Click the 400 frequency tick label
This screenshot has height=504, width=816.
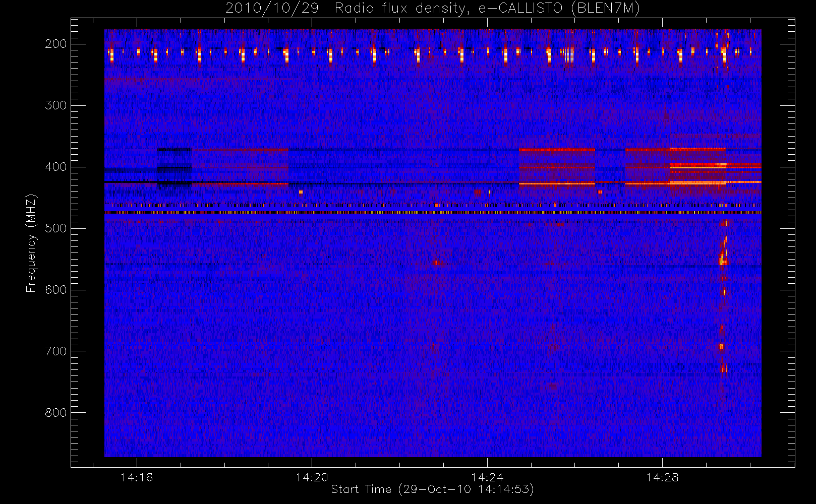coord(56,167)
